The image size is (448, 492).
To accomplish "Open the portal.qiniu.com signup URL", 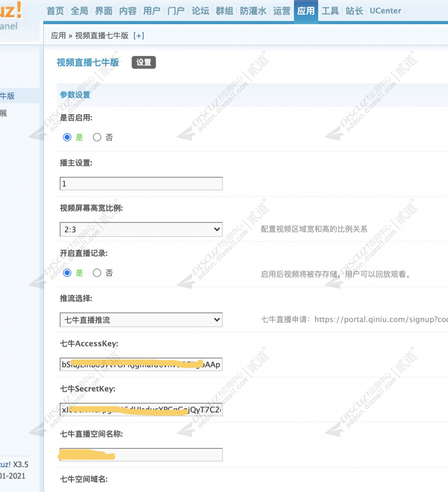I will [381, 319].
